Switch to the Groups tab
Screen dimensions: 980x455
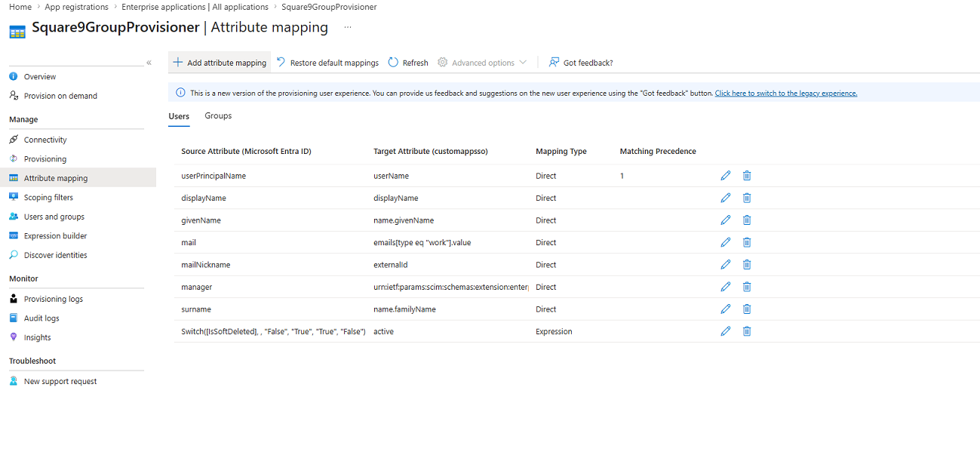[x=218, y=116]
